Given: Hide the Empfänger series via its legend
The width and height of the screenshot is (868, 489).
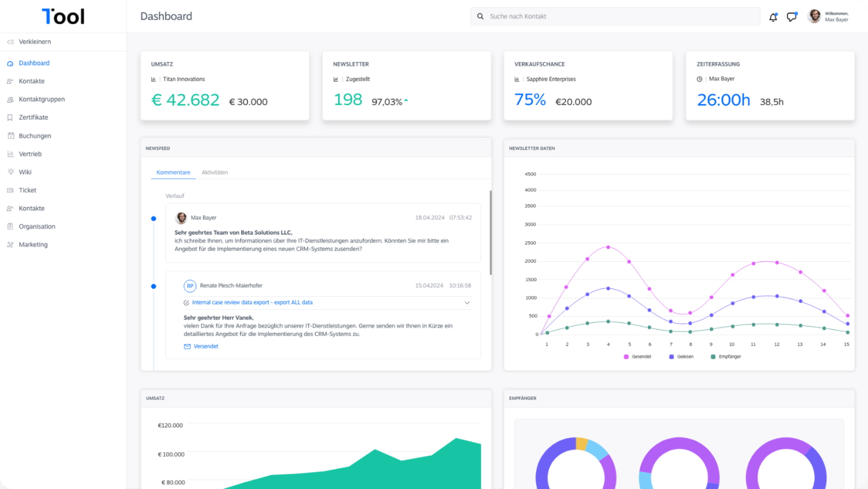Looking at the screenshot, I should [x=726, y=356].
